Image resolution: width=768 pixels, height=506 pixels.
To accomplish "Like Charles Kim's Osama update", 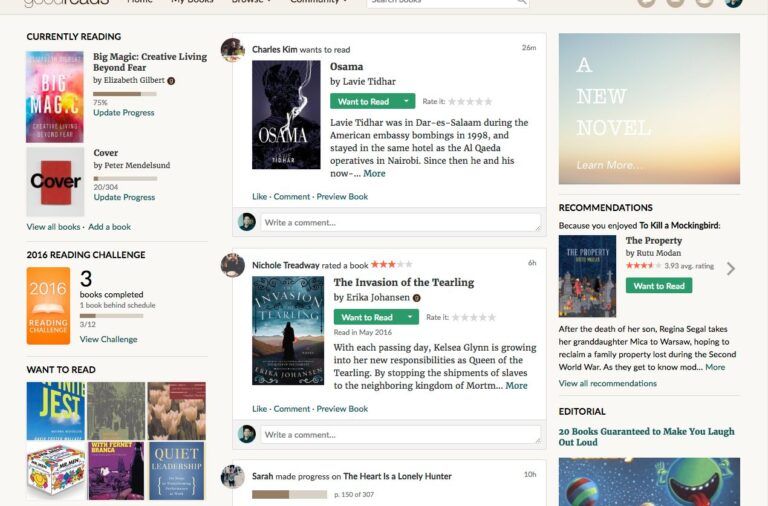I will [260, 196].
